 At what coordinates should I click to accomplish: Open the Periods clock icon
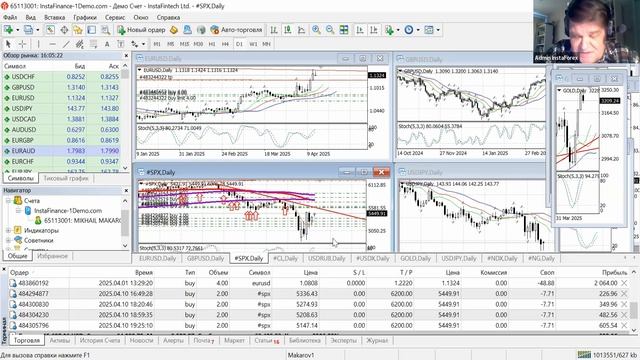pyautogui.click(x=409, y=30)
